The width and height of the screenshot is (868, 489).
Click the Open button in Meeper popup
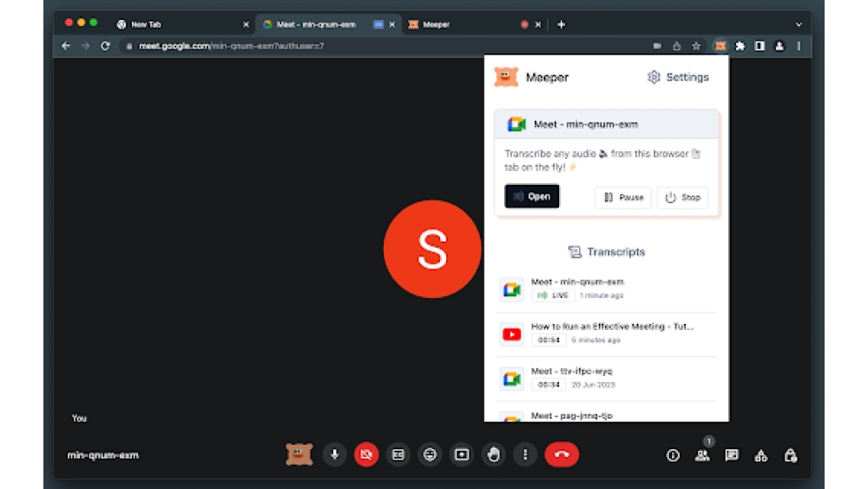532,196
